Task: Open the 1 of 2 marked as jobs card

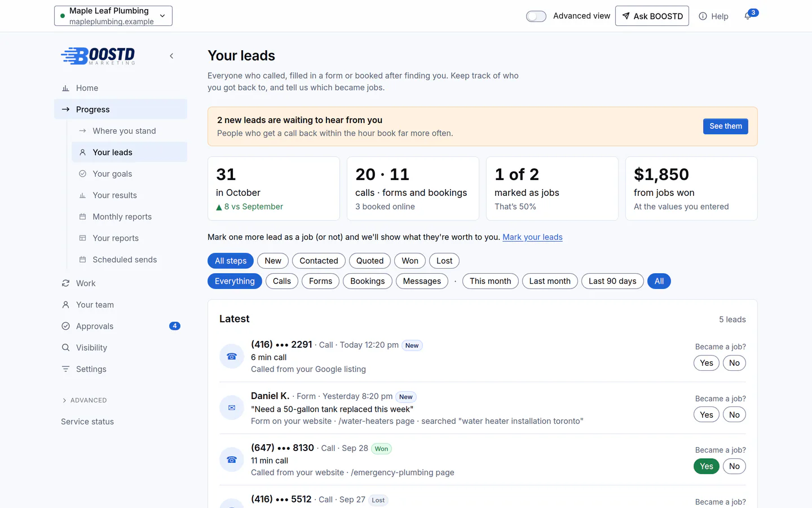Action: [552, 189]
